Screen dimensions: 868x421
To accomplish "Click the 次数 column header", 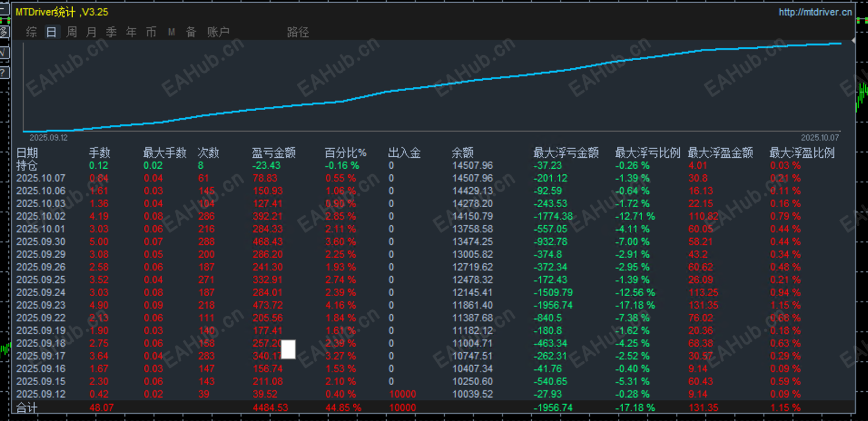I will coord(208,153).
